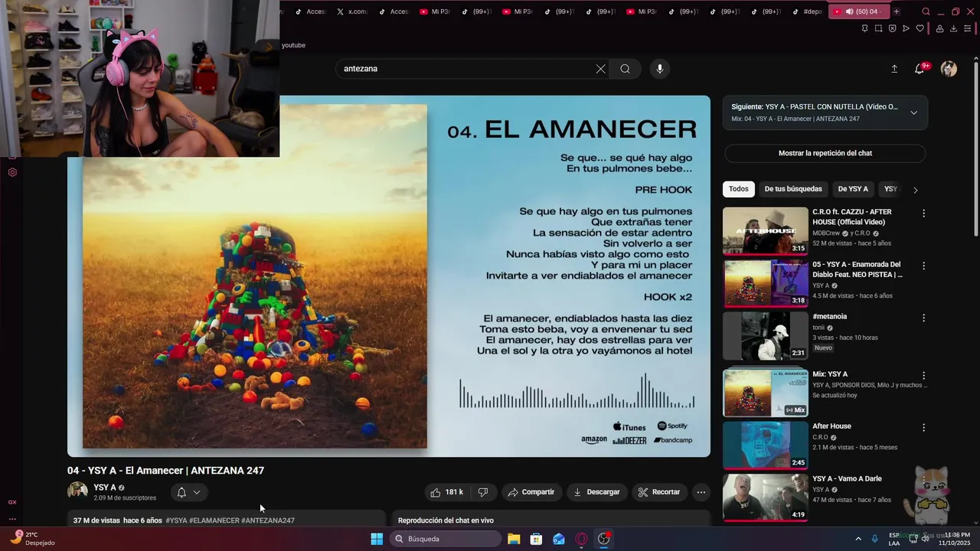
Task: Click the heart bookmark icon in toolbar
Action: [920, 28]
